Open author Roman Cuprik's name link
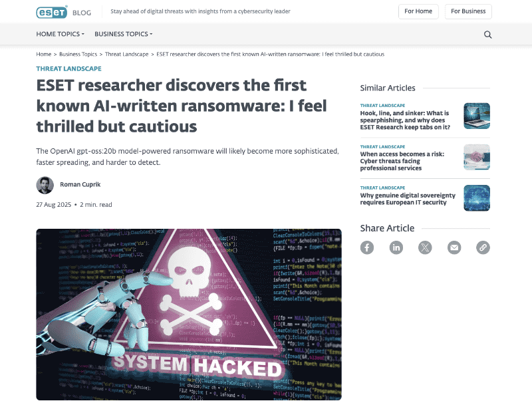This screenshot has width=532, height=409. click(80, 184)
